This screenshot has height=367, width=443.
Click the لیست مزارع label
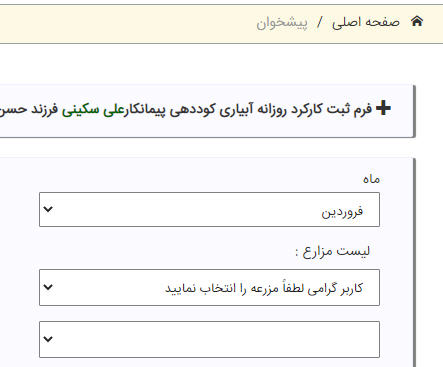coord(333,251)
